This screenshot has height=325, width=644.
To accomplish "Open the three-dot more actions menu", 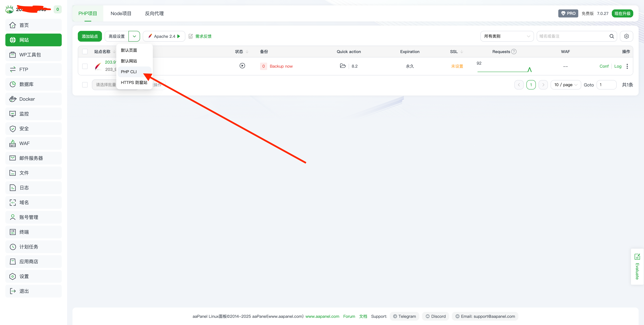I will 627,66.
